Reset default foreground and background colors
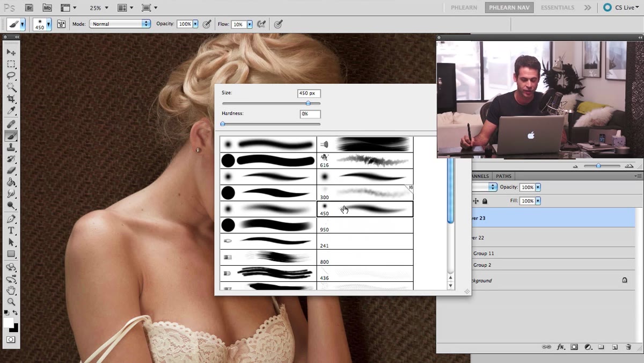 6,313
